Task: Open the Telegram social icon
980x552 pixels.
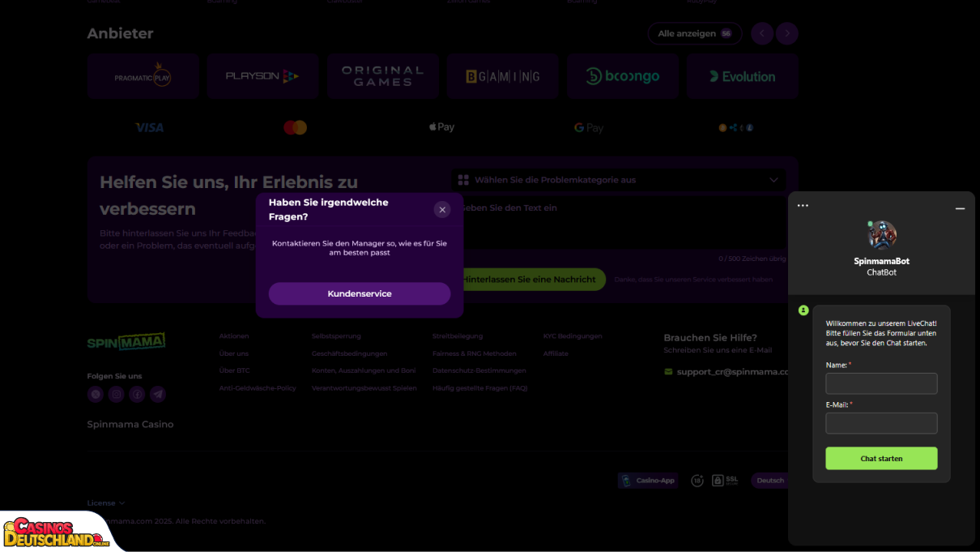Action: click(x=158, y=395)
